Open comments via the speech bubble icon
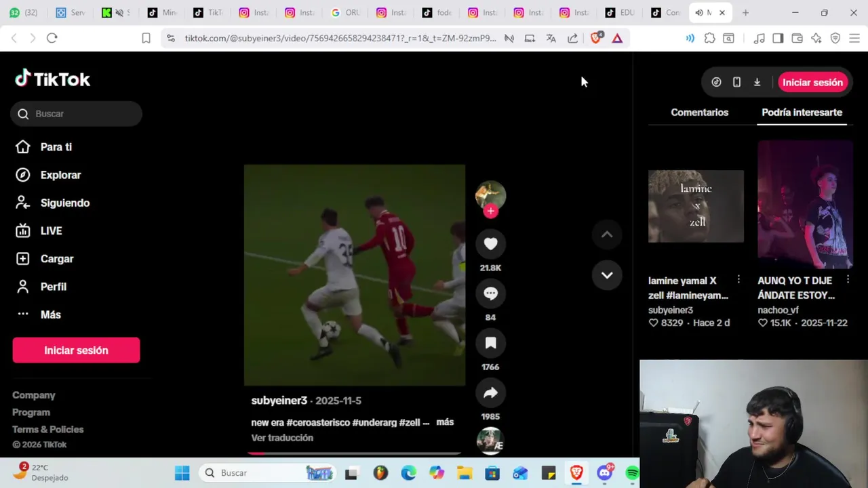 coord(490,293)
